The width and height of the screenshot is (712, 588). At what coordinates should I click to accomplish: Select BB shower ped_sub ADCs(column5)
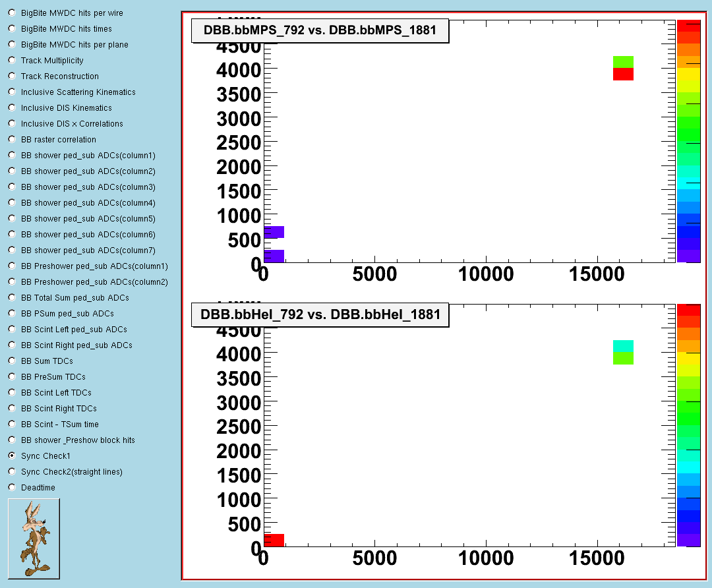click(x=13, y=219)
